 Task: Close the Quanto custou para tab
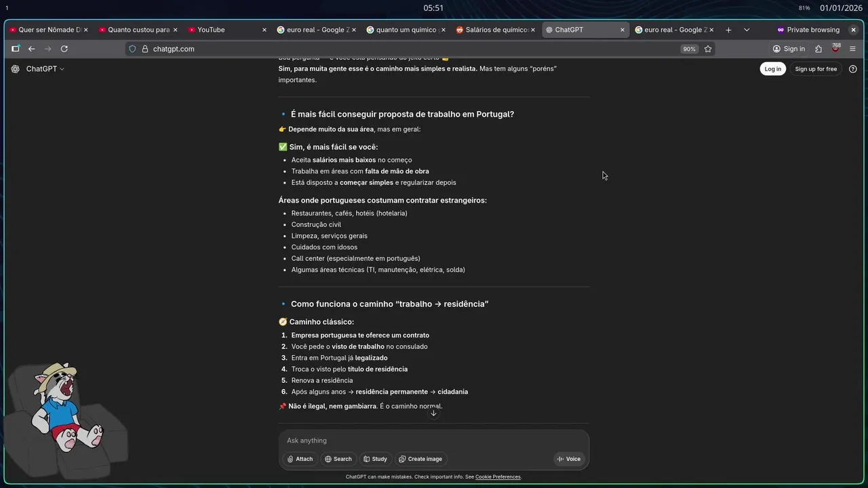tap(175, 30)
